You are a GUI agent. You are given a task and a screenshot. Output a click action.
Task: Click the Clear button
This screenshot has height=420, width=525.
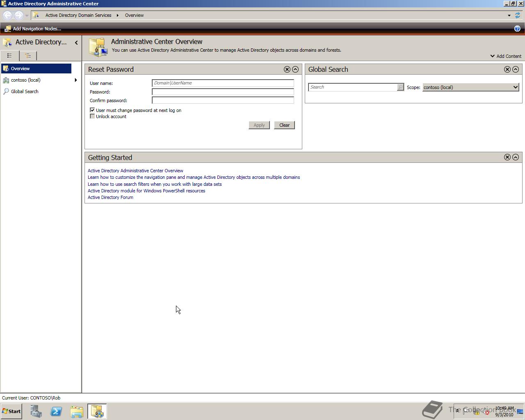284,125
